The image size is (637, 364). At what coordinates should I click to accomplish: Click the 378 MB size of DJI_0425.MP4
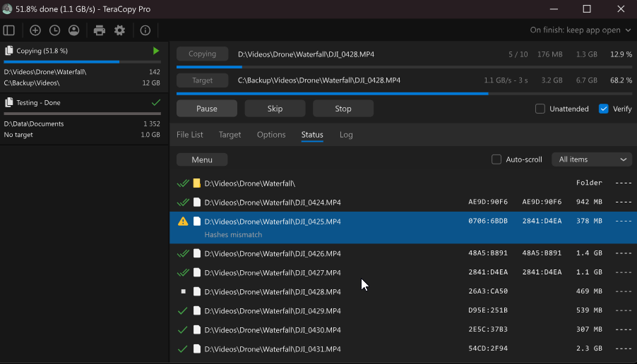tap(589, 222)
